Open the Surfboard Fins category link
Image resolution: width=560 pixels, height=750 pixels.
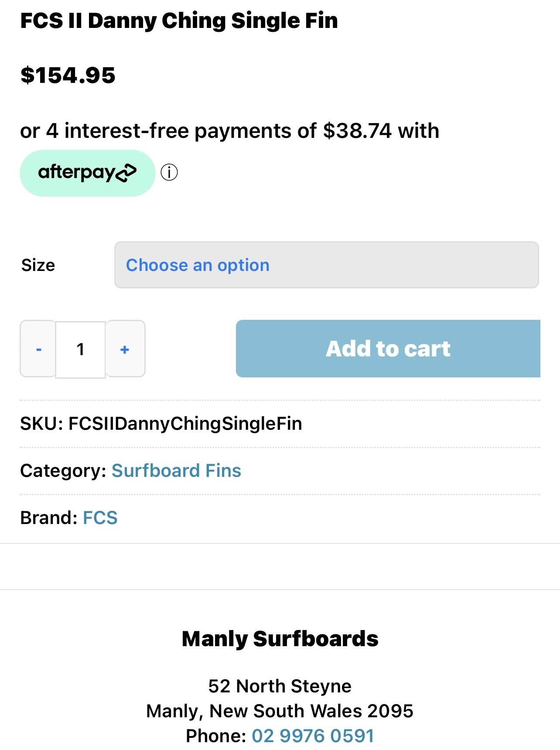pyautogui.click(x=176, y=470)
